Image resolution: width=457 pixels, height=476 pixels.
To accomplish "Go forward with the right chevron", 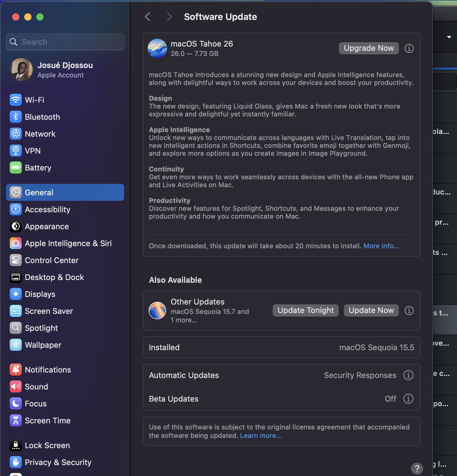I will coord(169,17).
